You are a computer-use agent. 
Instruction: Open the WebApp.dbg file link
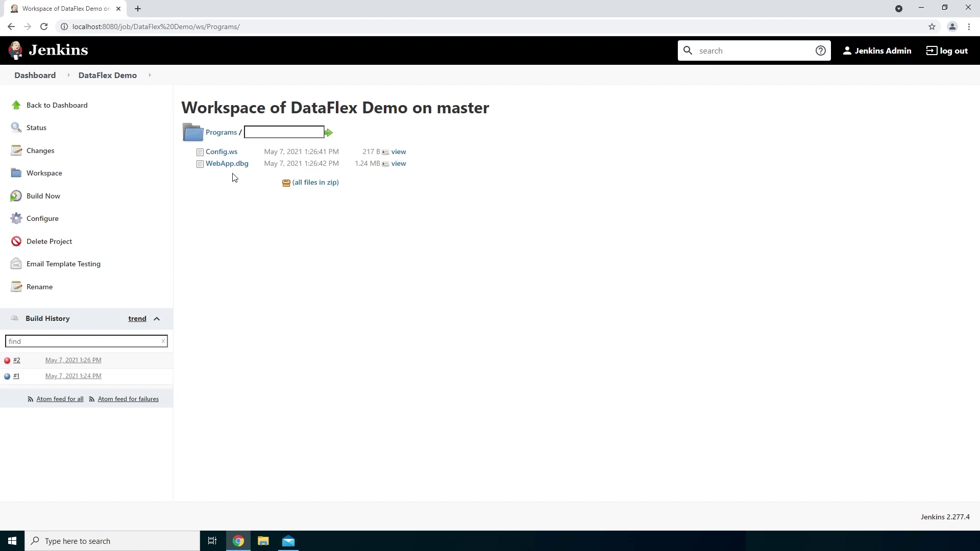(227, 163)
